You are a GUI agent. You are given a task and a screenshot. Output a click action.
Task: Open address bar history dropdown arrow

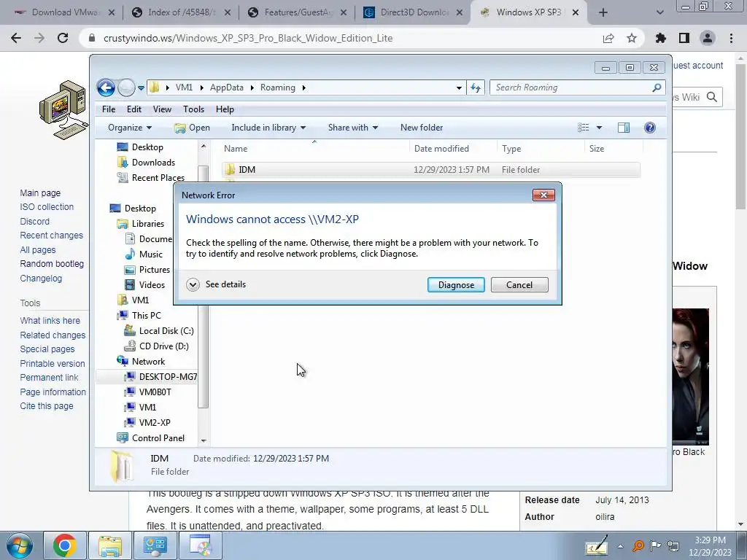coord(459,87)
